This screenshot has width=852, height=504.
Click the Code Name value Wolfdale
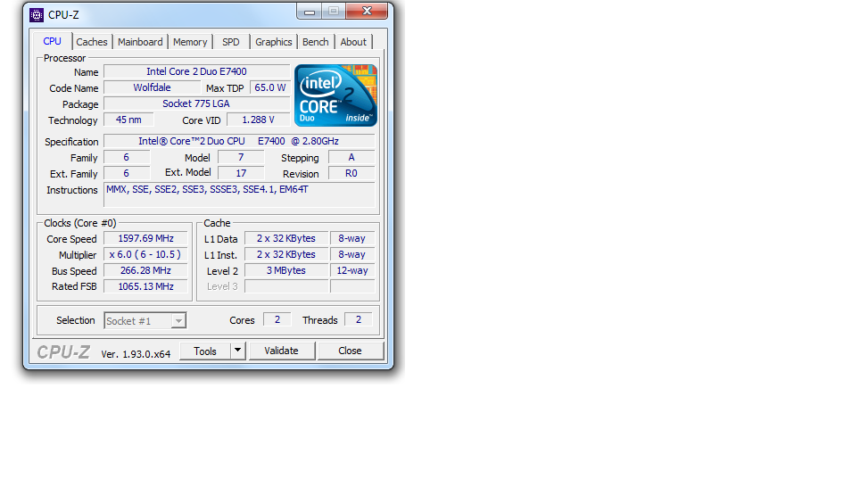153,87
